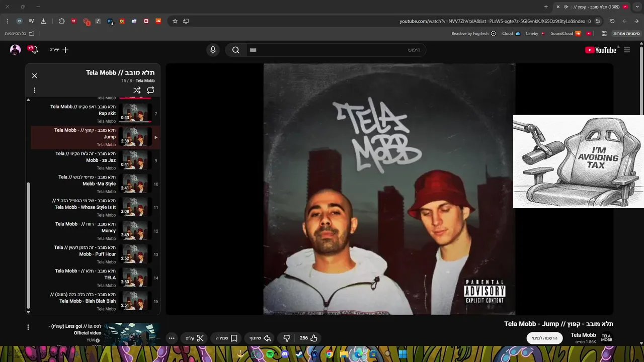Click the SoundCloud extension icon in toolbar
Viewport: 644px width, 362px height.
pos(158,21)
